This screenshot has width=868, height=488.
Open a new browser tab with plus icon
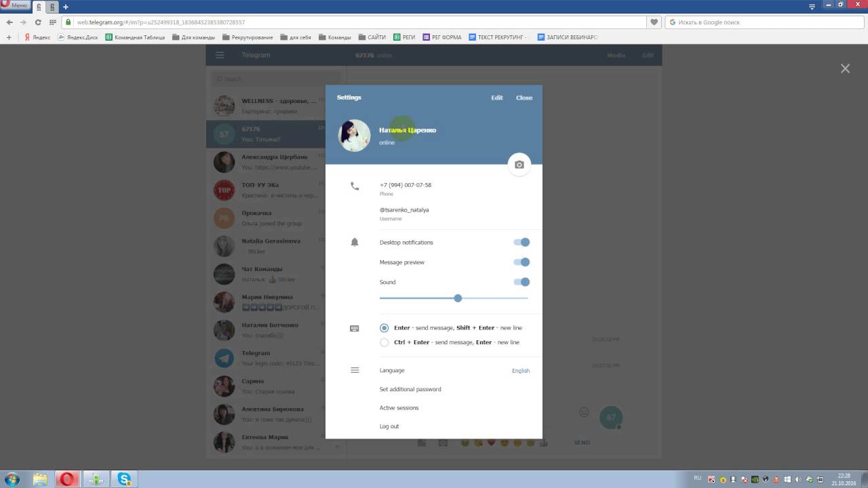(x=66, y=7)
